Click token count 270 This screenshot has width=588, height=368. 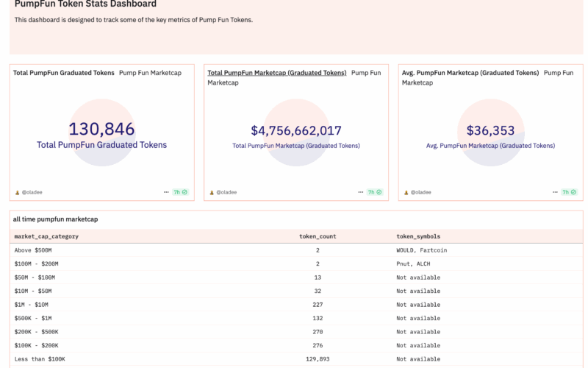pos(318,332)
